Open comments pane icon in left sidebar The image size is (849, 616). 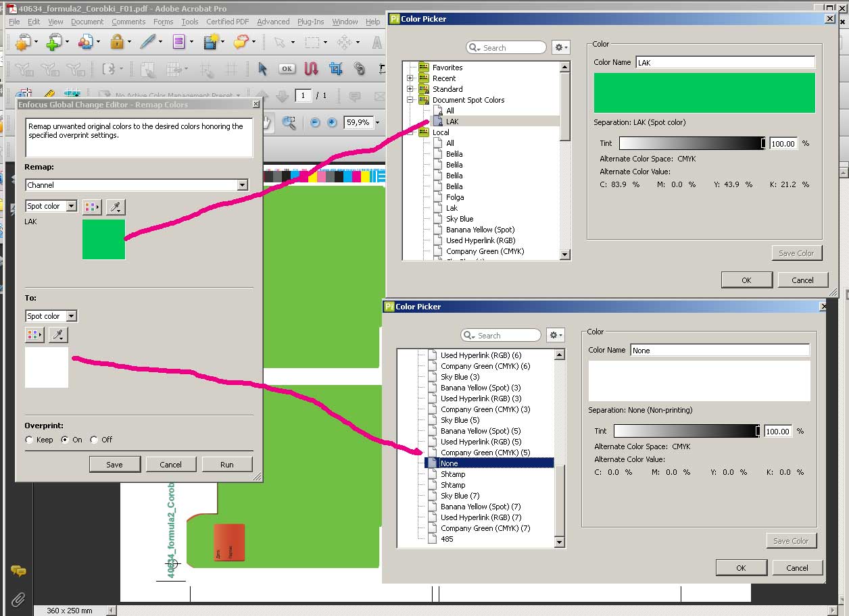click(18, 571)
